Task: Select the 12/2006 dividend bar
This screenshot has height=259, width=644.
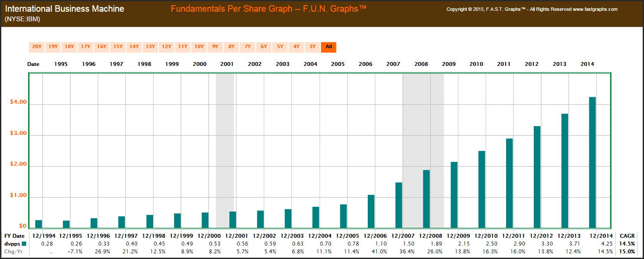Action: click(371, 211)
